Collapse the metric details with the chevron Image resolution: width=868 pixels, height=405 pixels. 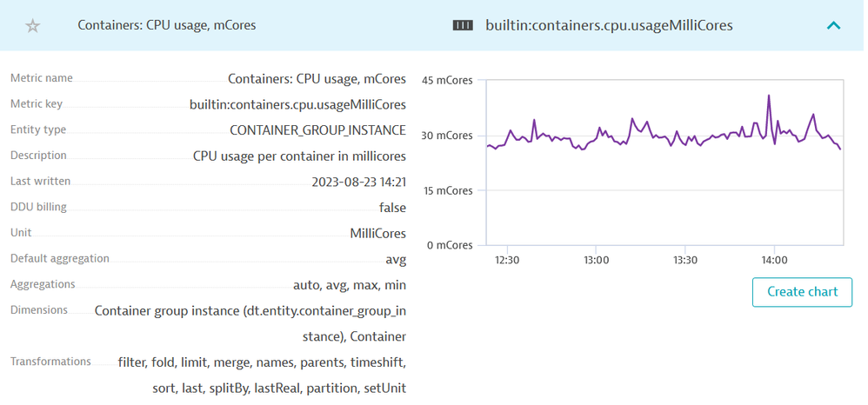tap(832, 26)
